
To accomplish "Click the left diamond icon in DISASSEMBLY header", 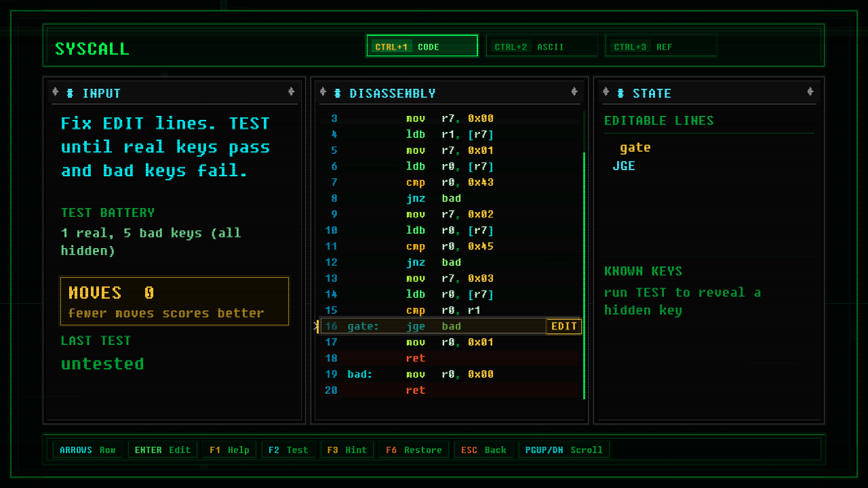I will [x=323, y=92].
